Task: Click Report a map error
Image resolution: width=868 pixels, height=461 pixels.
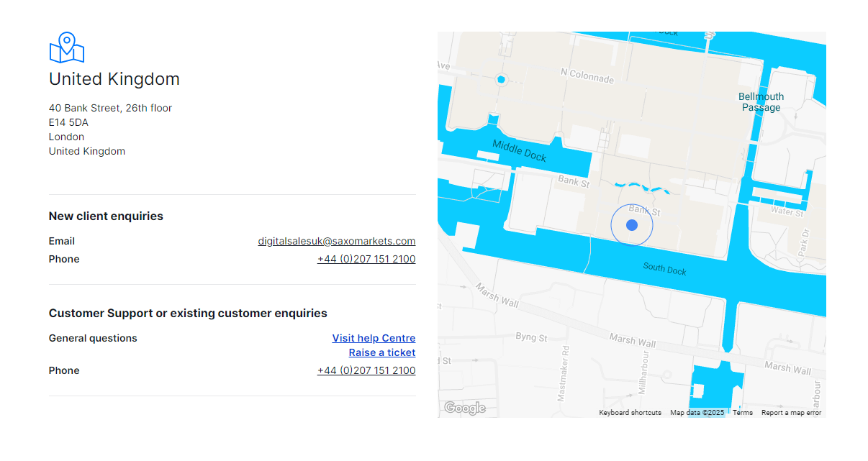Action: (791, 413)
